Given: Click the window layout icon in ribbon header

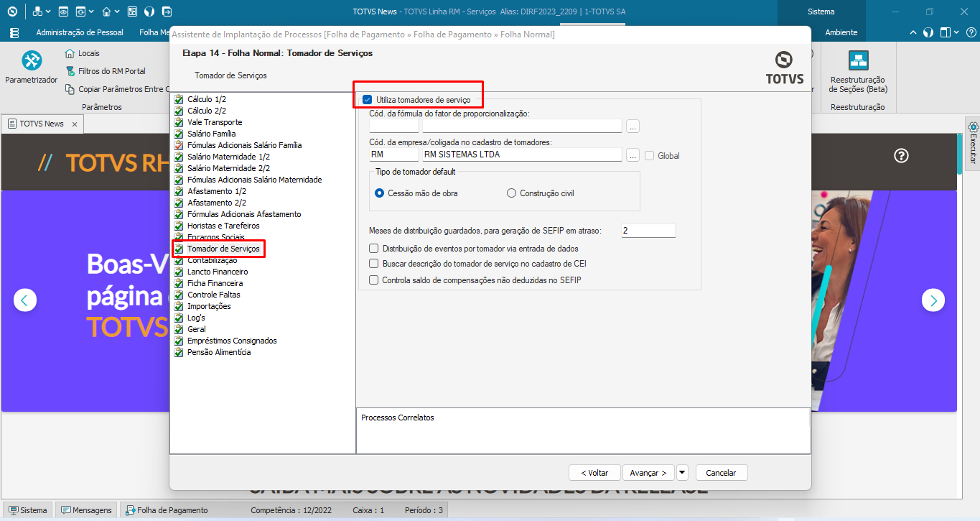Looking at the screenshot, I should pos(945,32).
